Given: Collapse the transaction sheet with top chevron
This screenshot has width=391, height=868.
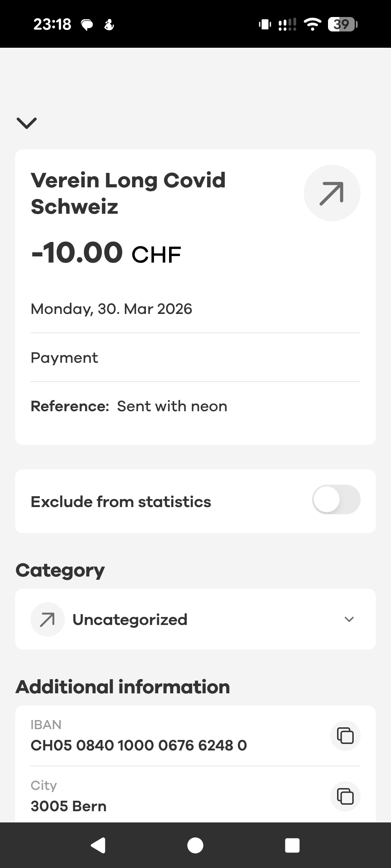Looking at the screenshot, I should [27, 123].
